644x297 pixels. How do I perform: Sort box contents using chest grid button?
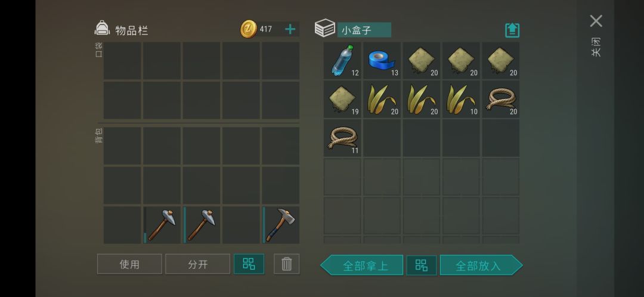pos(422,265)
